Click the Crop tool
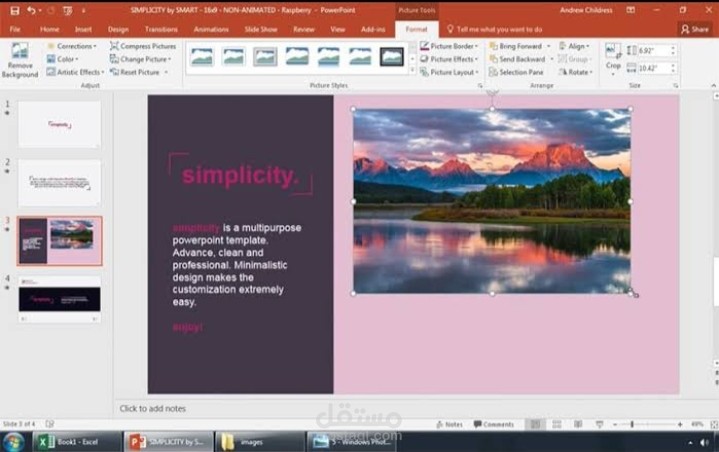The width and height of the screenshot is (719, 452). [x=613, y=58]
